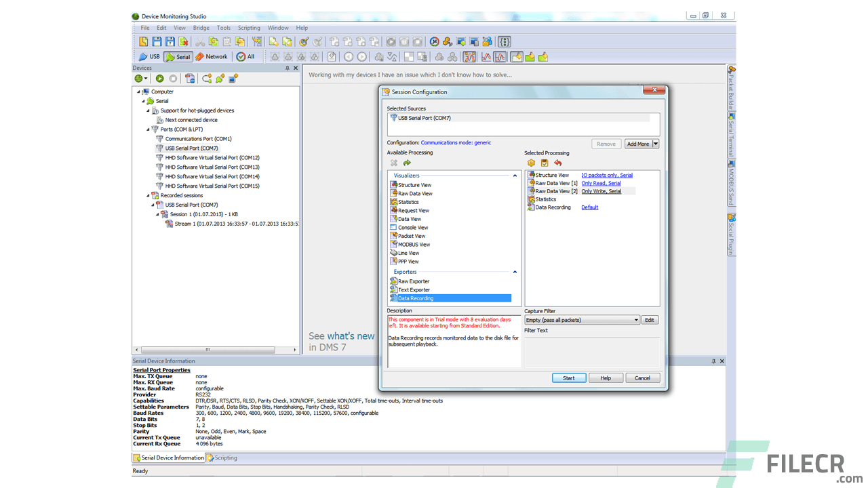Click the red undo arrow under Selected Processing
Image resolution: width=868 pixels, height=488 pixels.
click(557, 163)
